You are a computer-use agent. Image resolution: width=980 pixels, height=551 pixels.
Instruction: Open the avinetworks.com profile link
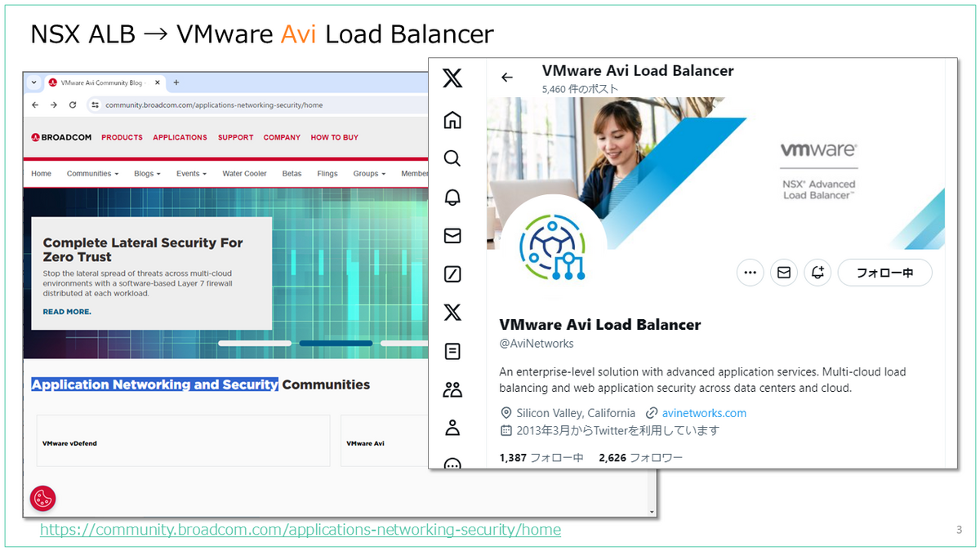click(x=704, y=413)
